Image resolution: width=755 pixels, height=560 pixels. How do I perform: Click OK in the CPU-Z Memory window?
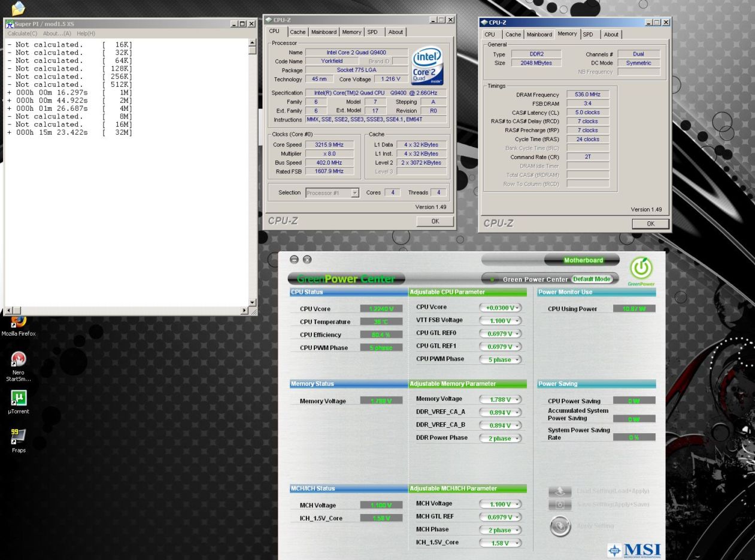[x=650, y=224]
